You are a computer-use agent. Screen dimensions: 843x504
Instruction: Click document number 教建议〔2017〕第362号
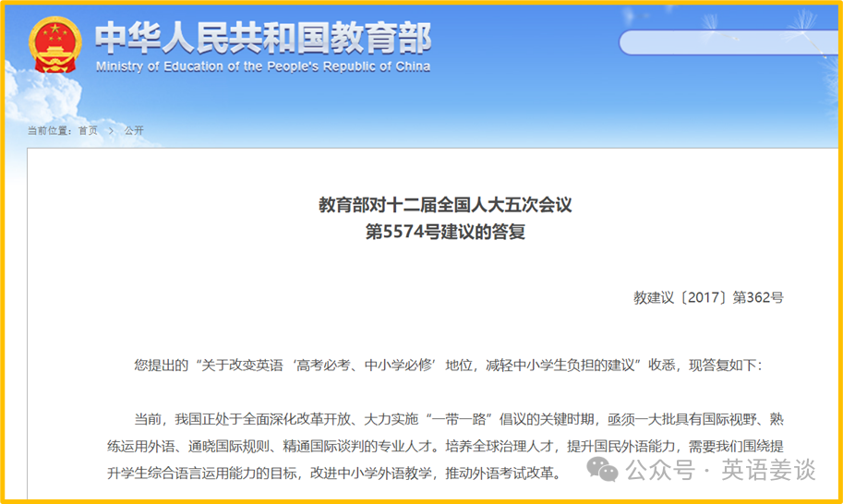coord(708,297)
